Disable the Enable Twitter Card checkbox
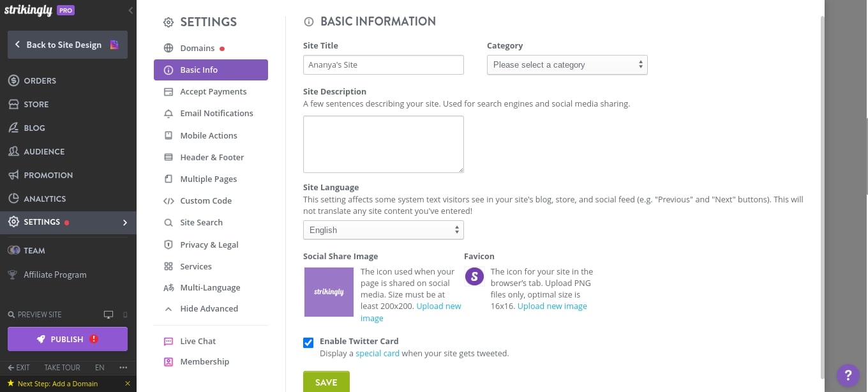 (x=308, y=343)
